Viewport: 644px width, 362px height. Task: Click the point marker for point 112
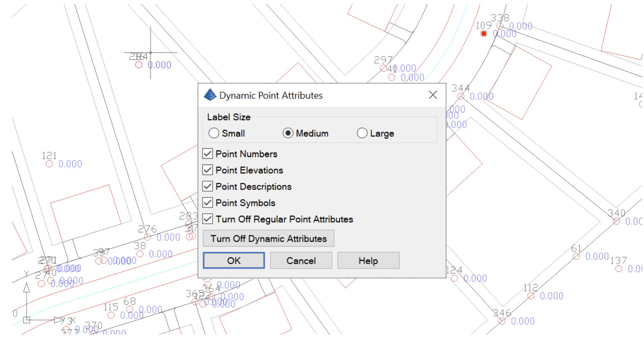click(x=532, y=296)
